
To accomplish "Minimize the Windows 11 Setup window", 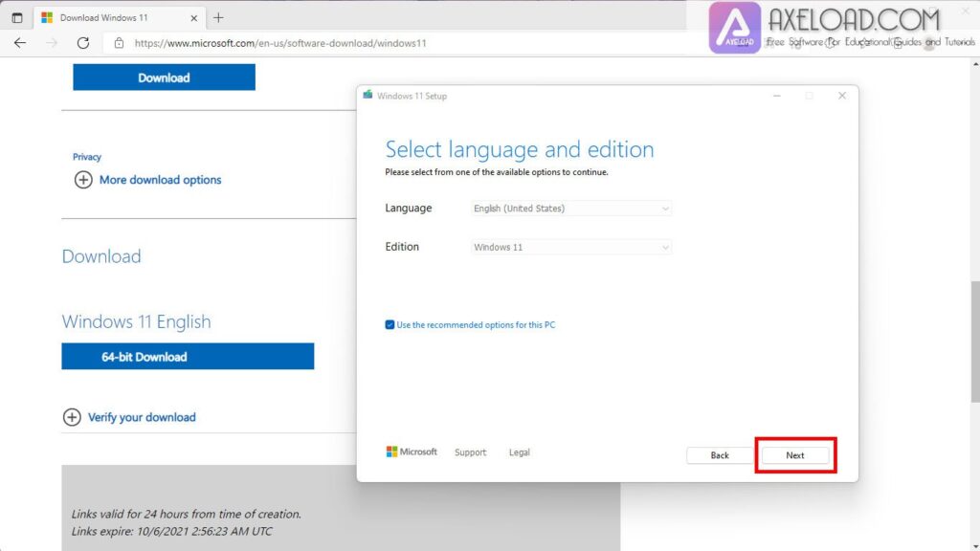I will click(777, 96).
